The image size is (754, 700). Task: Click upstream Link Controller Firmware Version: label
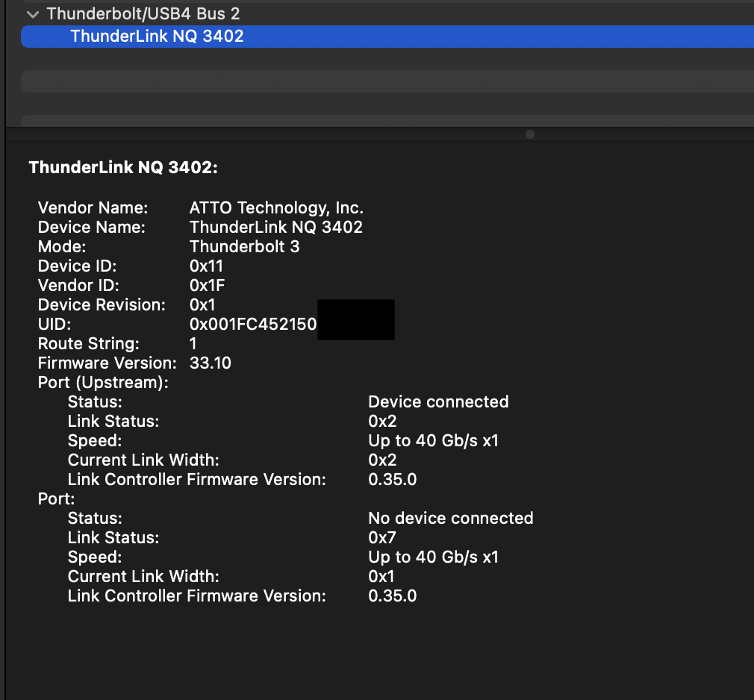pyautogui.click(x=196, y=479)
